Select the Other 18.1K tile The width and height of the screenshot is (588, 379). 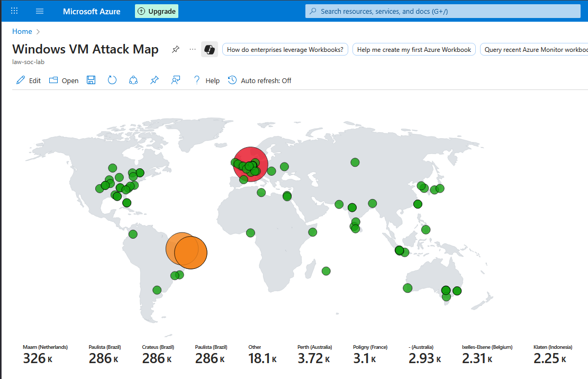point(262,355)
